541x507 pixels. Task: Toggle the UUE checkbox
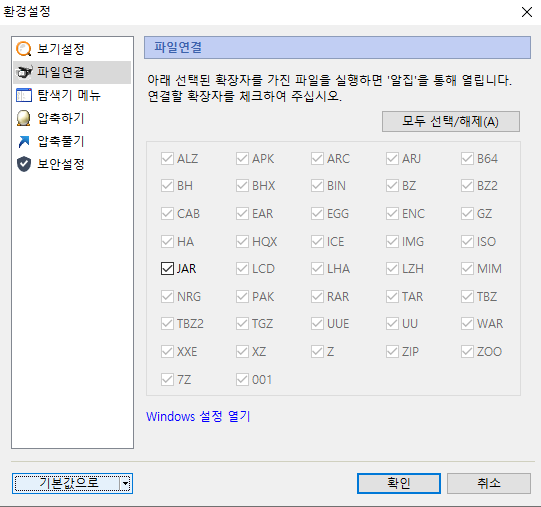[317, 324]
